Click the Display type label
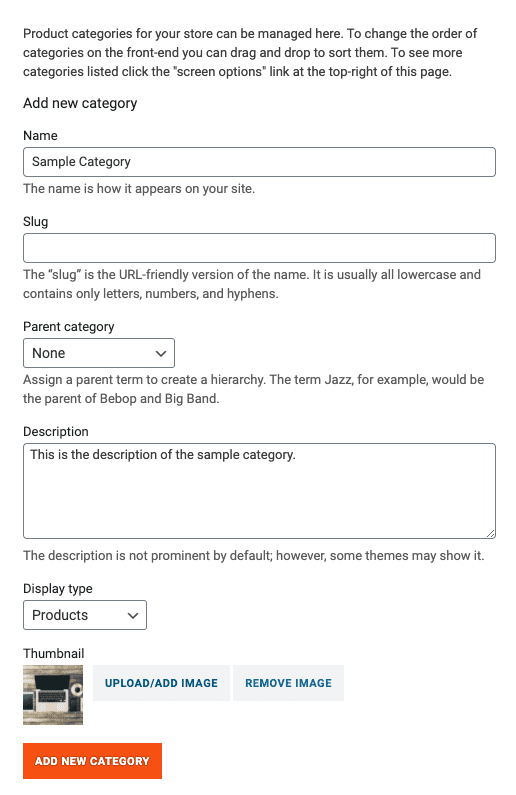This screenshot has width=516, height=795. [58, 589]
